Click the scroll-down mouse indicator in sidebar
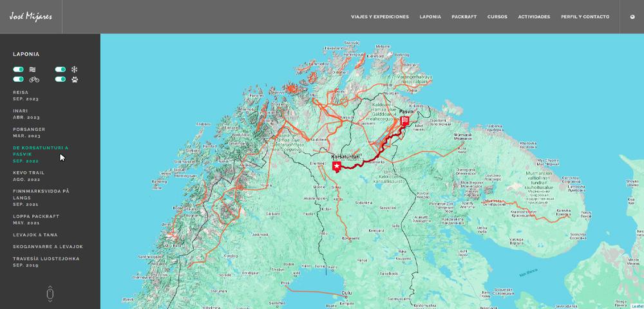The height and width of the screenshot is (309, 644). click(50, 294)
